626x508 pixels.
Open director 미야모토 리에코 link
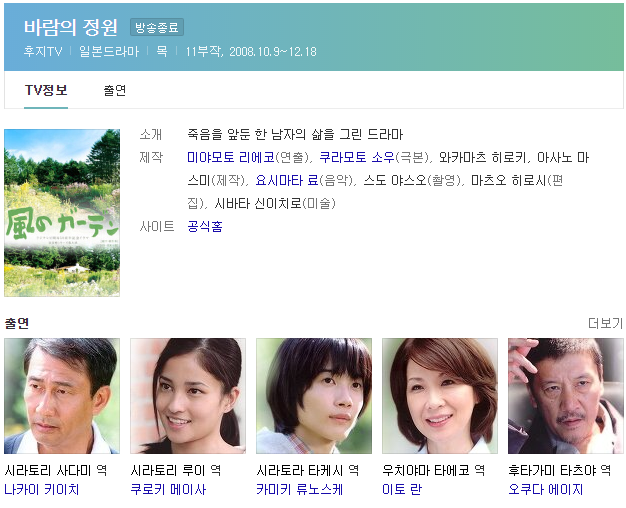point(231,157)
